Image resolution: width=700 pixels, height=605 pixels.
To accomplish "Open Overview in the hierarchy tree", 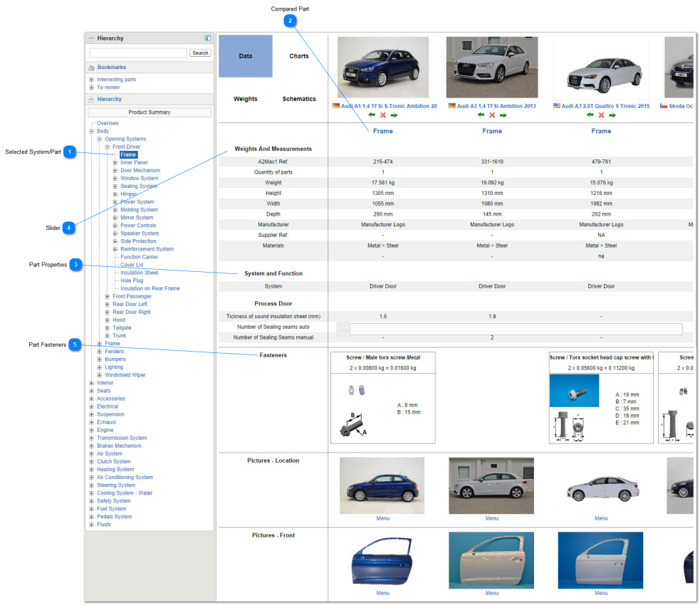I will pyautogui.click(x=108, y=123).
